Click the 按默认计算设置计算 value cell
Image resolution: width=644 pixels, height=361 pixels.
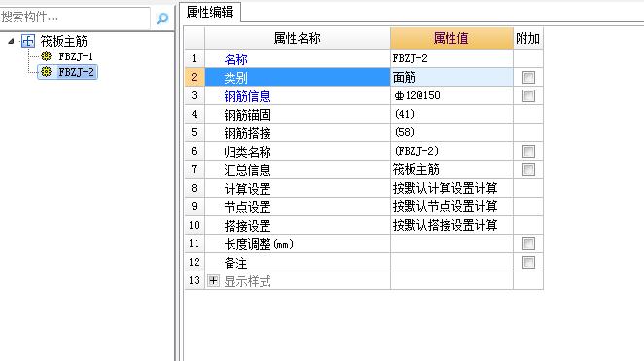[x=451, y=188]
